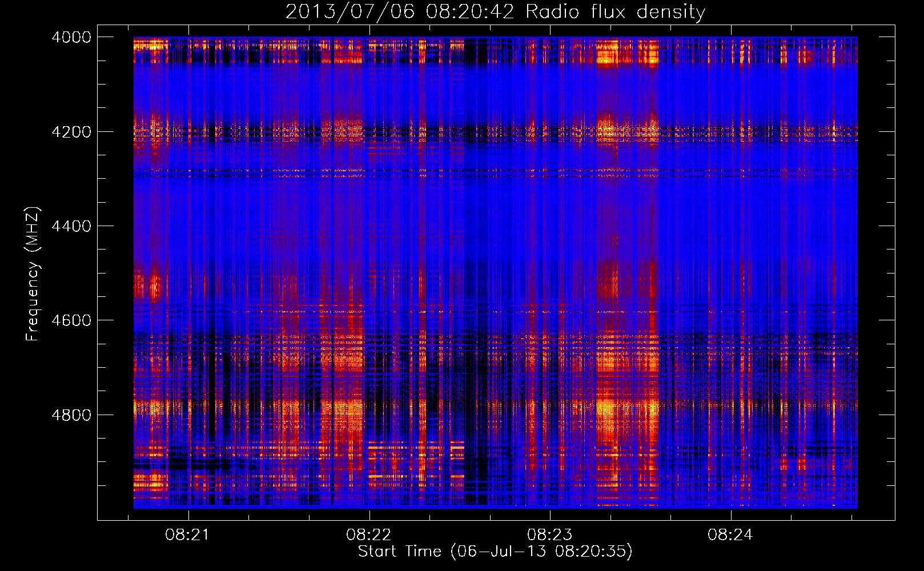Click the 08:21 time axis label
924x571 pixels.
pos(187,535)
